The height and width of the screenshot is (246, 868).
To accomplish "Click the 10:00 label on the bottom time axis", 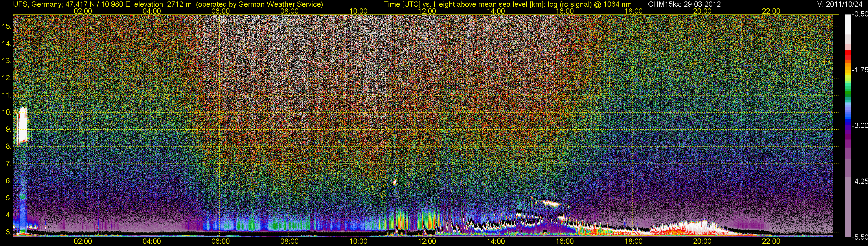I will point(358,241).
